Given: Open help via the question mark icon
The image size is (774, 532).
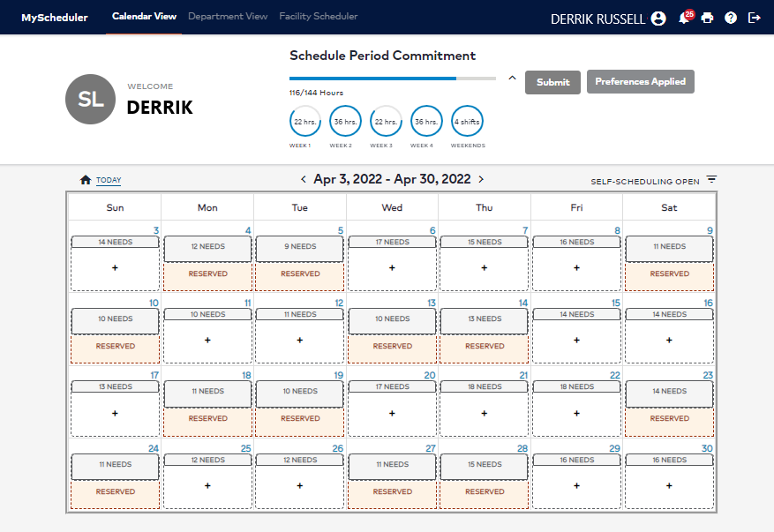Looking at the screenshot, I should 730,18.
